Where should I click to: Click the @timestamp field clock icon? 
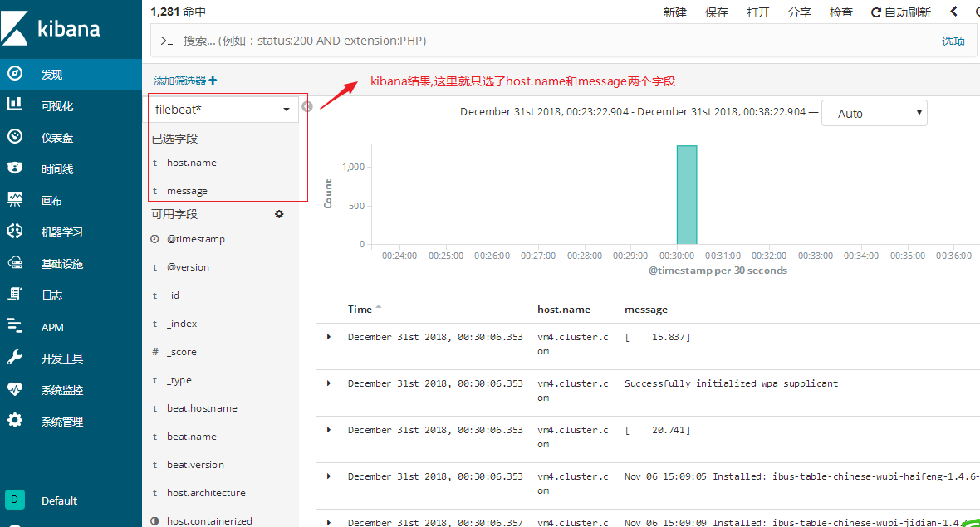[x=155, y=238]
